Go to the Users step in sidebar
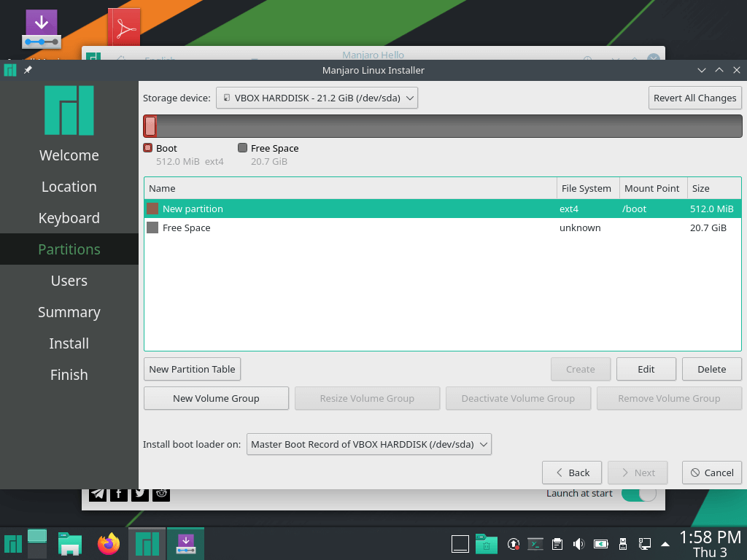Viewport: 747px width, 560px height. click(69, 281)
